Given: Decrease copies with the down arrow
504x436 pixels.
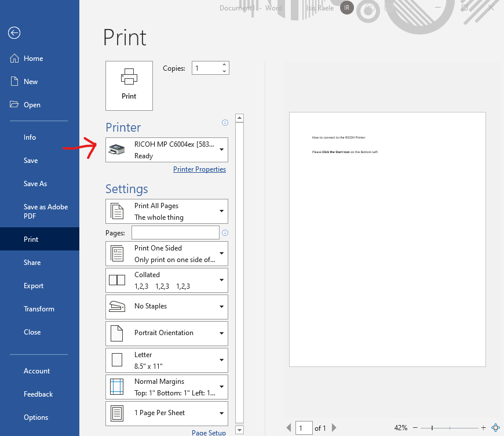Looking at the screenshot, I should pos(224,71).
